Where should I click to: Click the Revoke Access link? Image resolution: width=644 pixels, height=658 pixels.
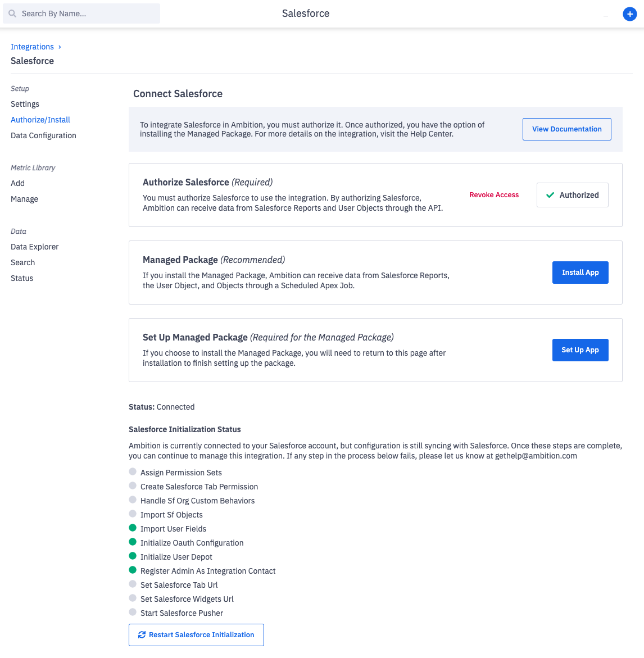point(494,194)
